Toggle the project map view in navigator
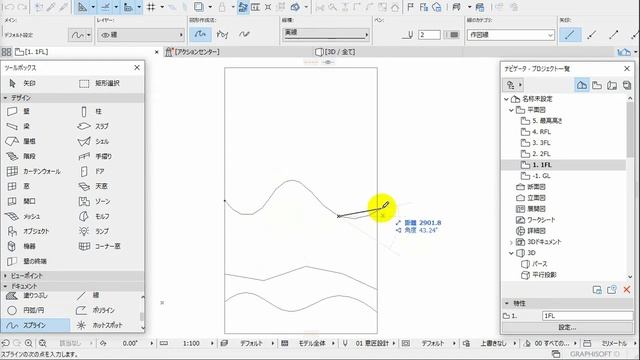Image resolution: width=640 pixels, height=360 pixels. [582, 85]
